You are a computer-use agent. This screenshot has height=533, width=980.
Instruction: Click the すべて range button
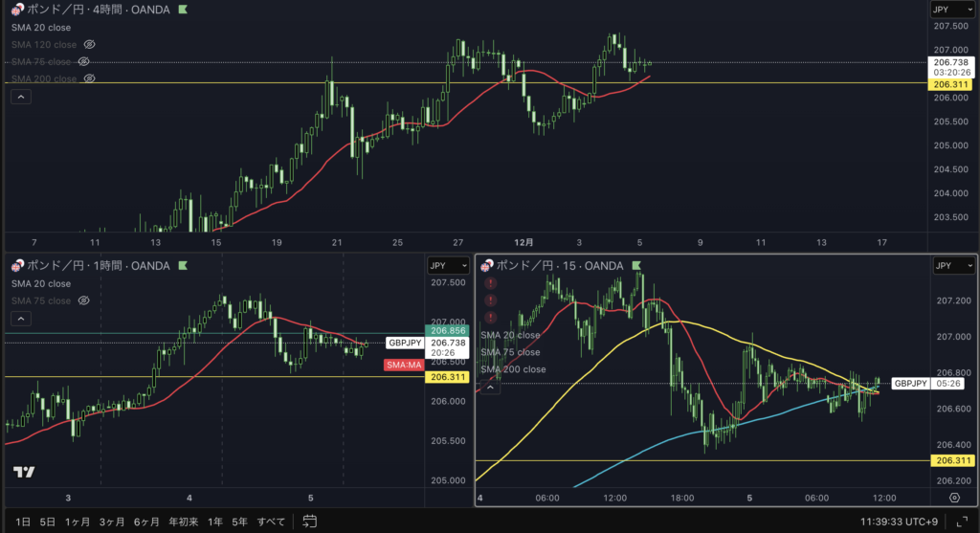point(271,522)
